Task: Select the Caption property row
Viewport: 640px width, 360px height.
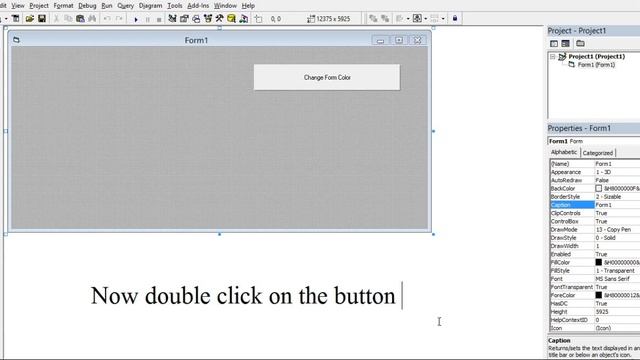Action: tap(595, 205)
